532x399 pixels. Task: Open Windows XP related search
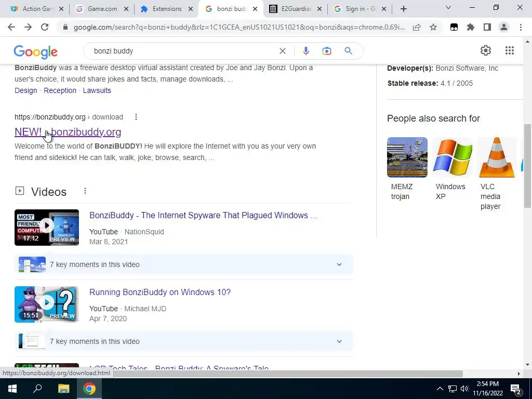[x=452, y=169]
